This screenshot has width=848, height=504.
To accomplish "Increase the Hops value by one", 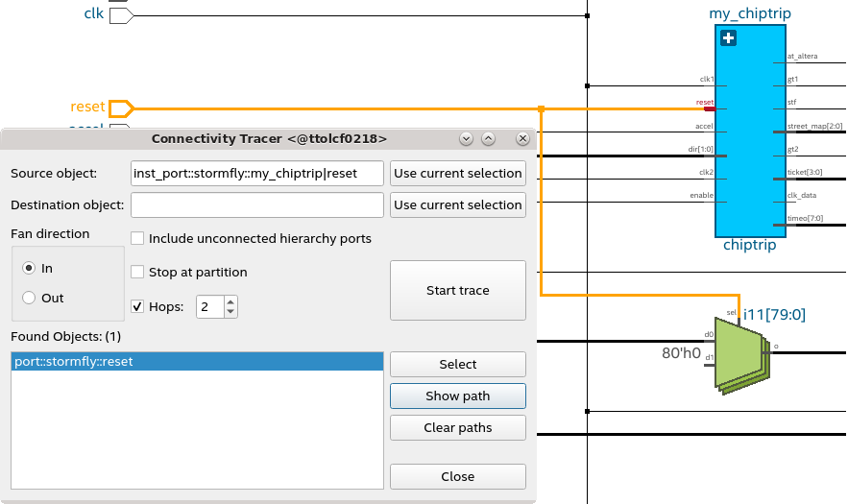I will click(230, 301).
